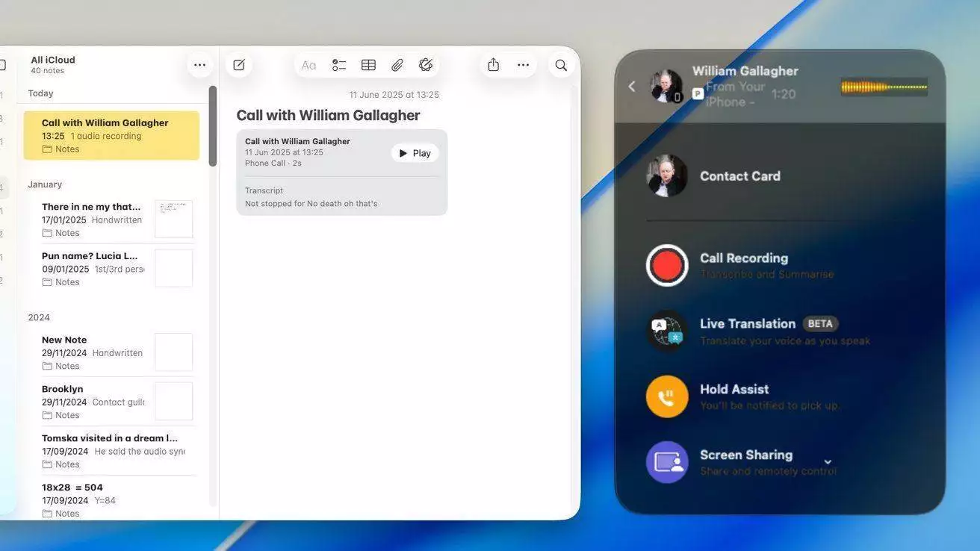Click the '2024' section header
980x551 pixels.
39,317
